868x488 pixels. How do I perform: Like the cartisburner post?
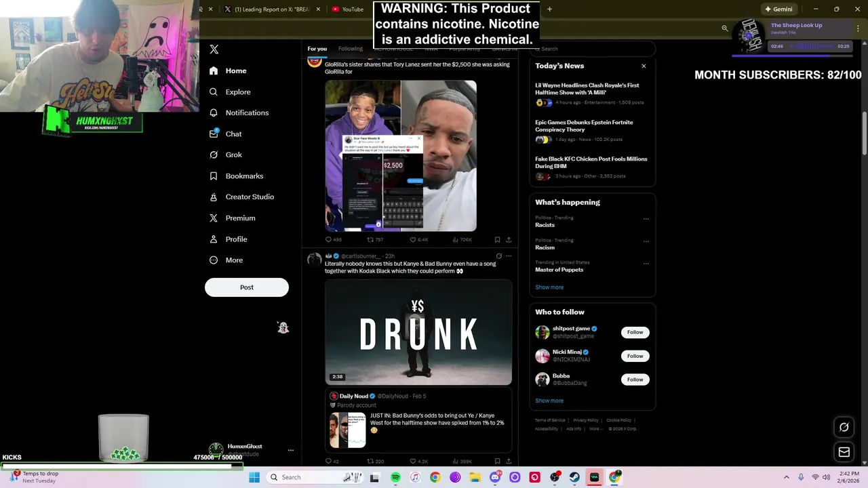coord(419,462)
